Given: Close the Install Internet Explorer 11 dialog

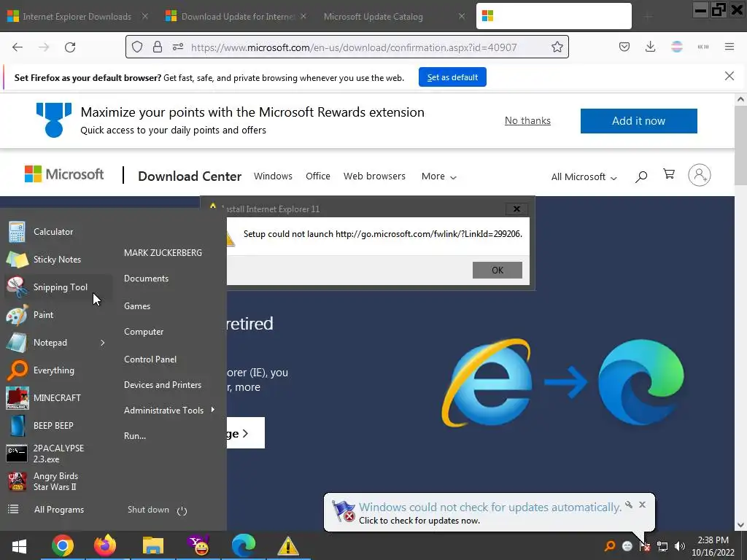Looking at the screenshot, I should coord(516,209).
